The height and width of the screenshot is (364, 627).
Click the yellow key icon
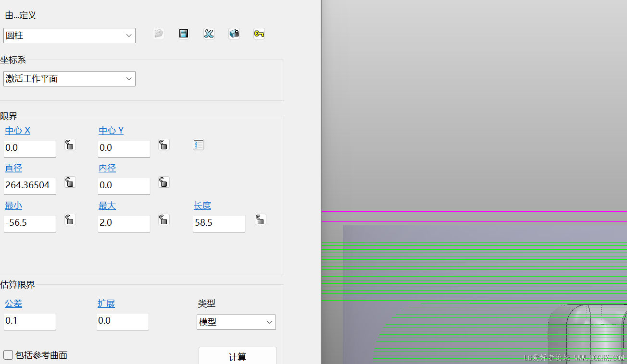pos(259,34)
